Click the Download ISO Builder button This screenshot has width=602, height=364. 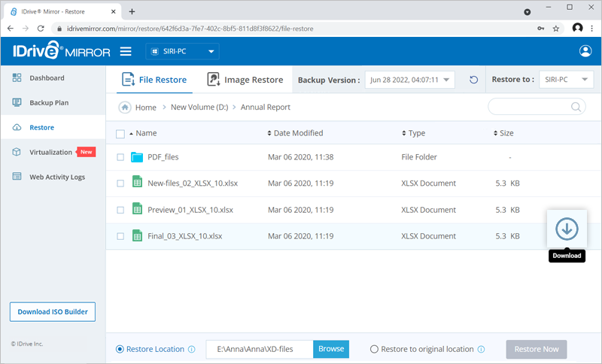(x=53, y=312)
